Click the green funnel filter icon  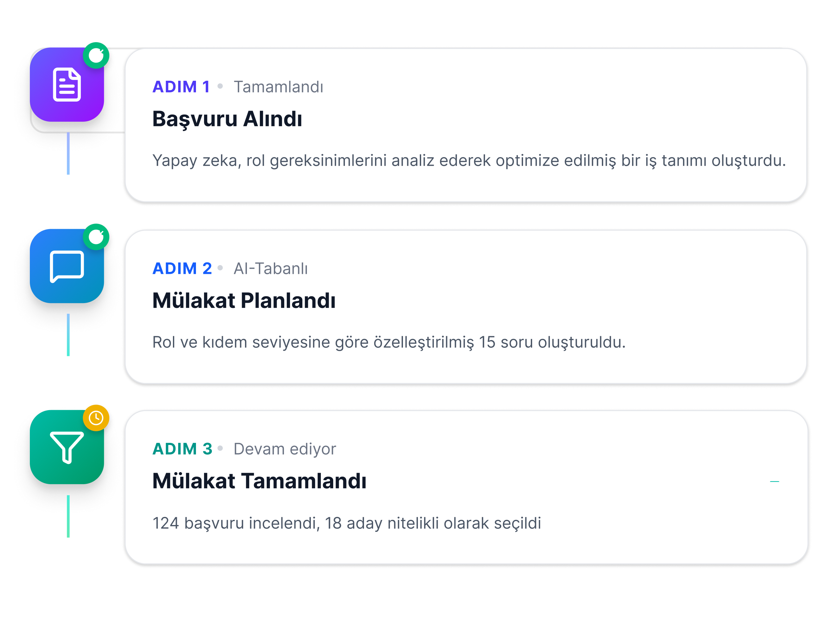67,447
